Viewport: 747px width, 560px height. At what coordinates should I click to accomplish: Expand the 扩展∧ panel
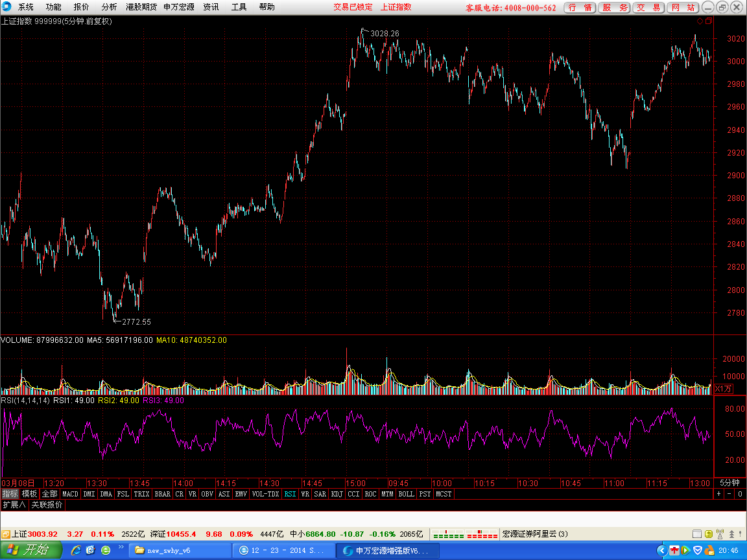pyautogui.click(x=14, y=505)
